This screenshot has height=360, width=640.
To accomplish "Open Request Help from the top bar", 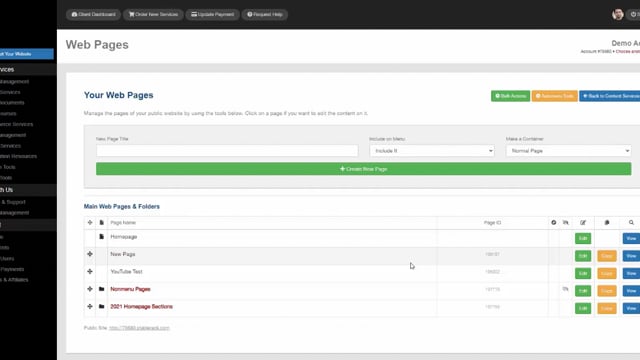I will tap(264, 14).
